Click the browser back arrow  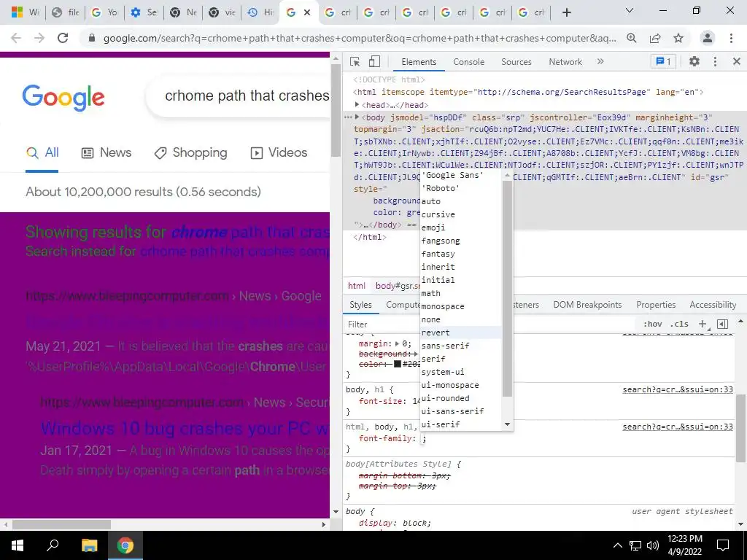click(16, 38)
